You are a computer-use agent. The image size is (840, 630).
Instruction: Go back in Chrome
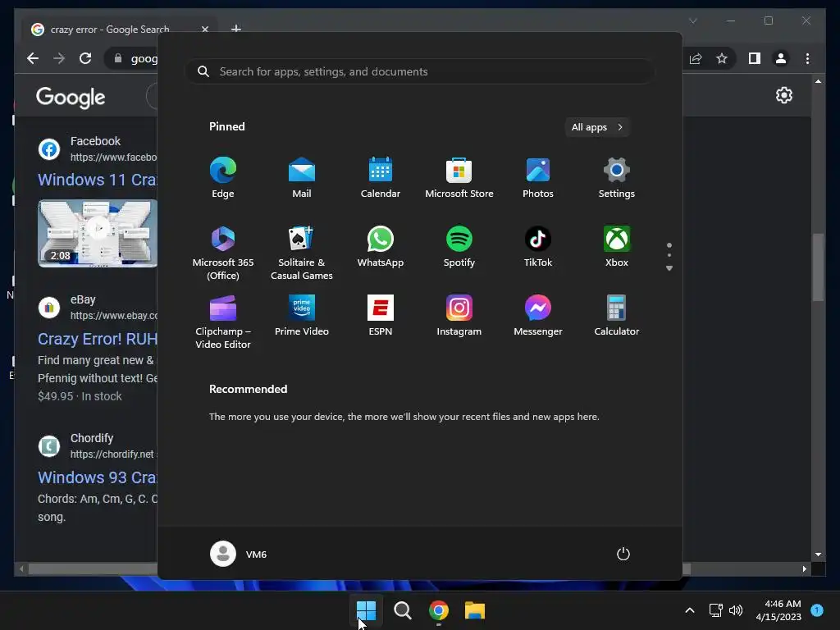point(33,58)
